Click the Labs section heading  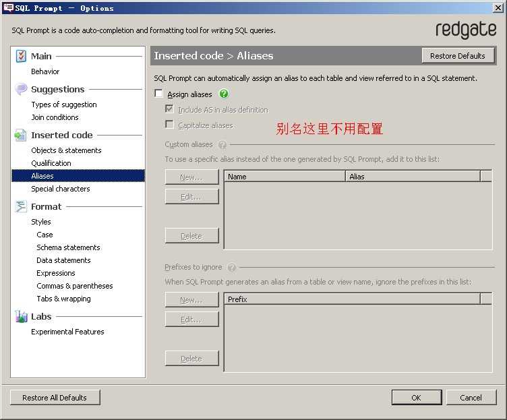[x=41, y=317]
